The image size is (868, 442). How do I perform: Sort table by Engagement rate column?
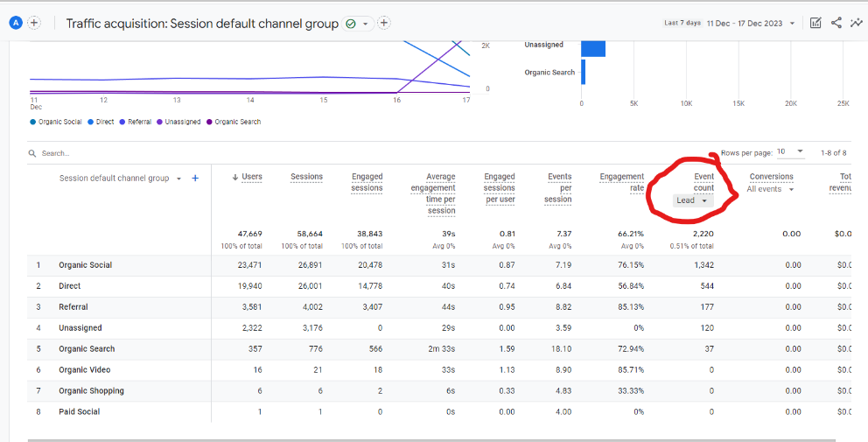621,182
